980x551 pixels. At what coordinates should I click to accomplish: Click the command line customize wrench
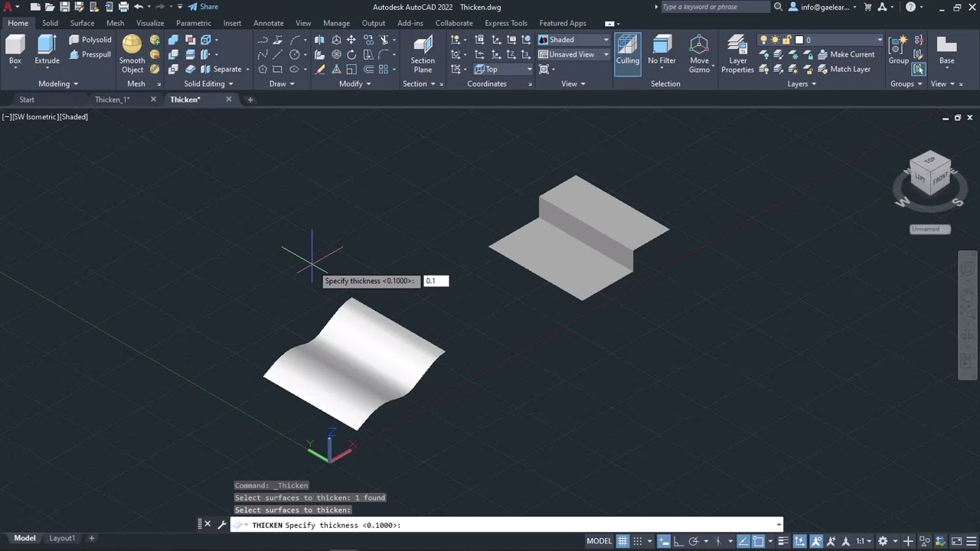pos(222,525)
